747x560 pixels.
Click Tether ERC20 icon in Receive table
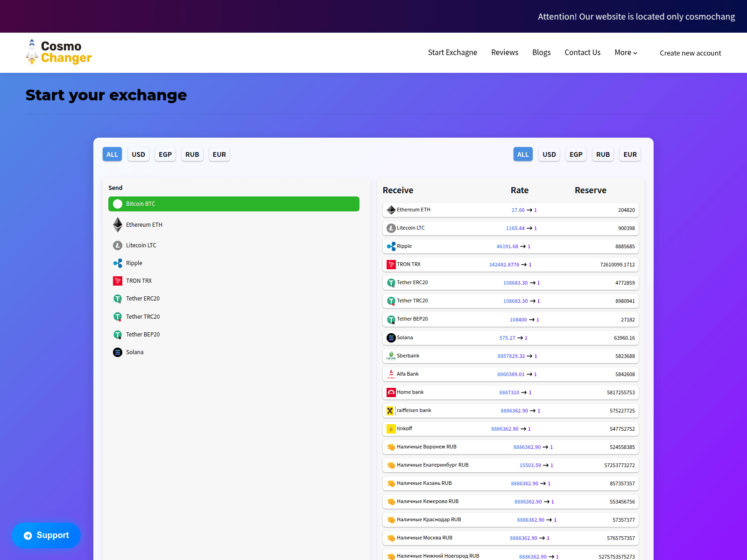391,283
